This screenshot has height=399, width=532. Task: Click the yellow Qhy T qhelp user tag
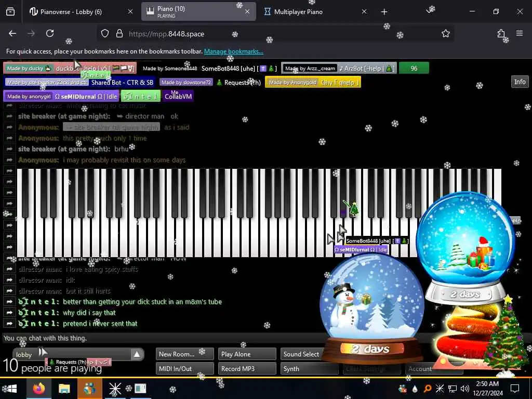[x=313, y=83]
